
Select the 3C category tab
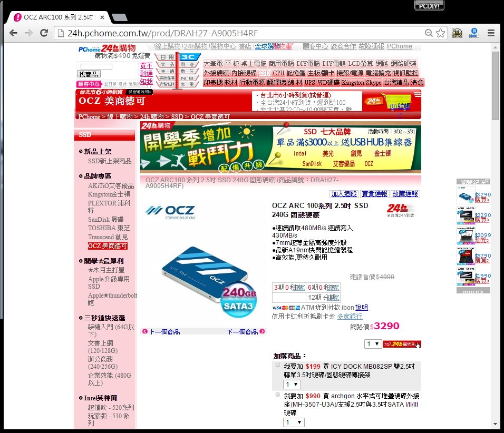(189, 57)
